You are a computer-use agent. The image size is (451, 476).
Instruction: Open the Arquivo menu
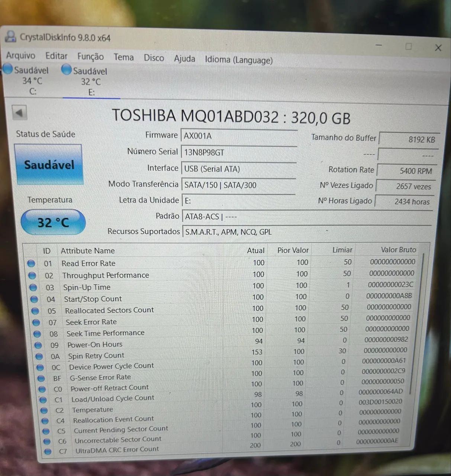[21, 55]
